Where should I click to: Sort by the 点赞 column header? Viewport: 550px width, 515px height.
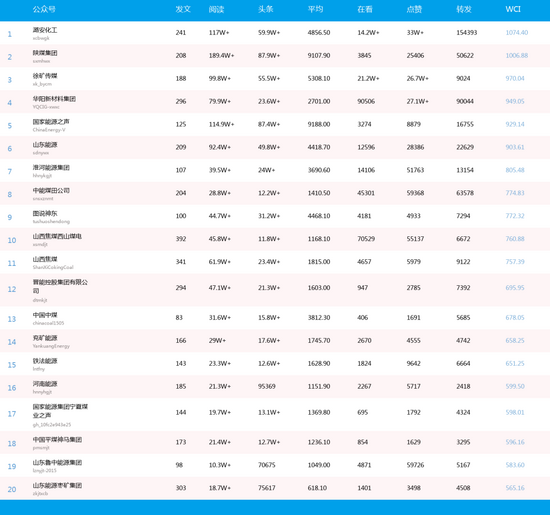tap(414, 9)
